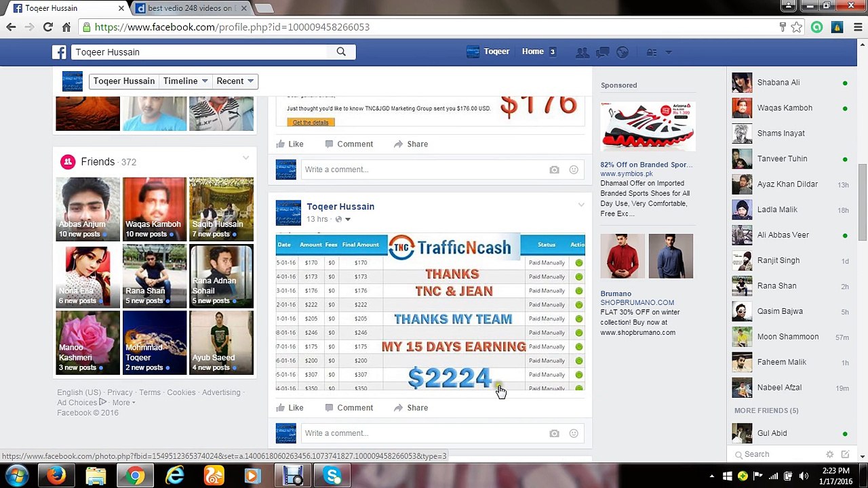
Task: Open the account menu arrow in the header
Action: pyautogui.click(x=668, y=52)
